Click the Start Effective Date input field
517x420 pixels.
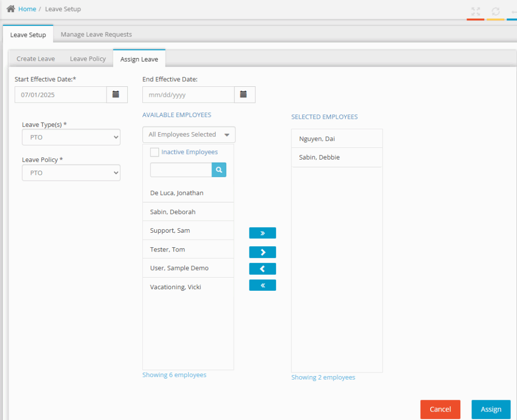point(61,94)
